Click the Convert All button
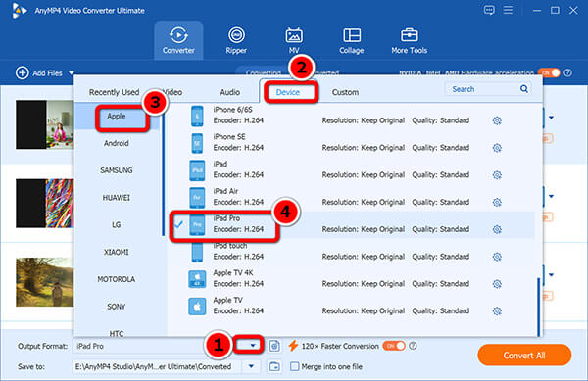The width and height of the screenshot is (588, 381). click(524, 356)
